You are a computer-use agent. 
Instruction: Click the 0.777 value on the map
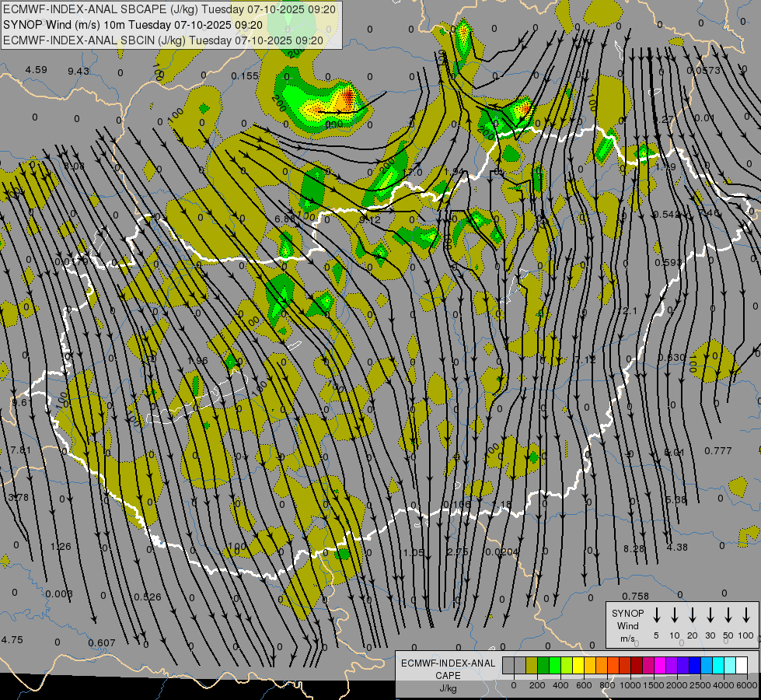click(x=717, y=451)
